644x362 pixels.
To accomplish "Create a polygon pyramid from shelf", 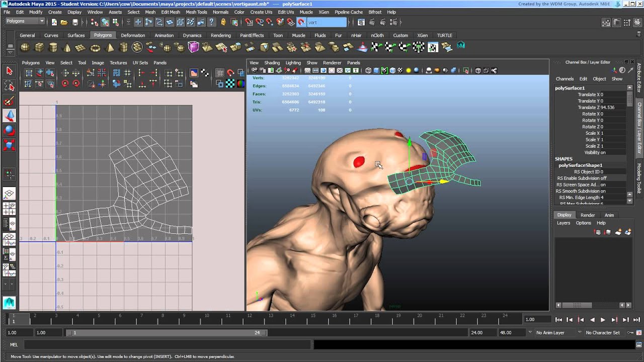I will [x=109, y=47].
